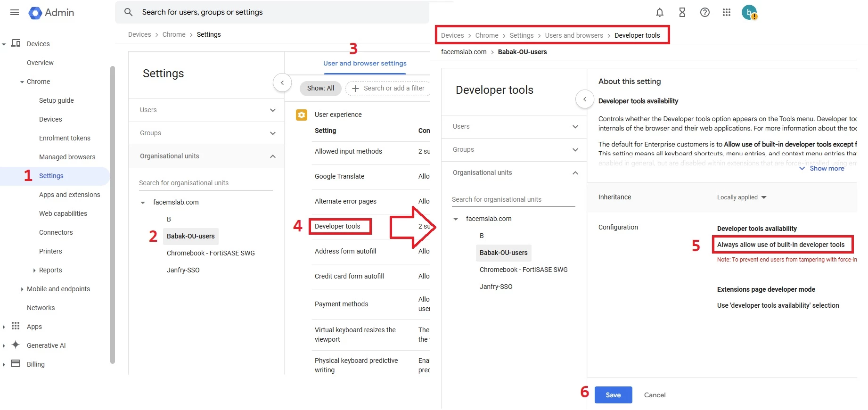Open the Google apps grid icon
The height and width of the screenshot is (410, 868).
[x=727, y=12]
